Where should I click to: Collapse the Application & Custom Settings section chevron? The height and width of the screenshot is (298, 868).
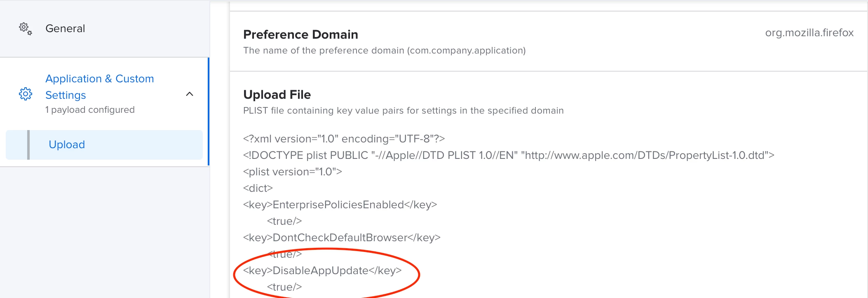[190, 94]
